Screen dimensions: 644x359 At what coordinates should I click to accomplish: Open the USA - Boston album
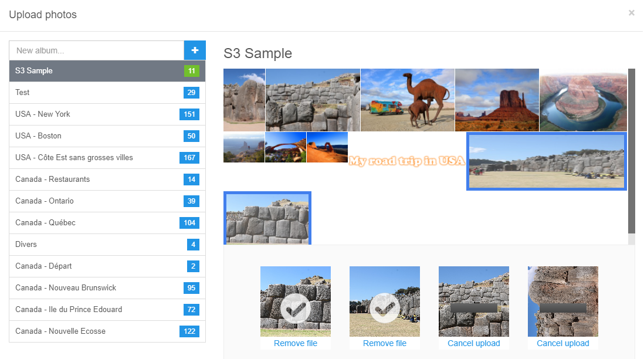[88, 136]
